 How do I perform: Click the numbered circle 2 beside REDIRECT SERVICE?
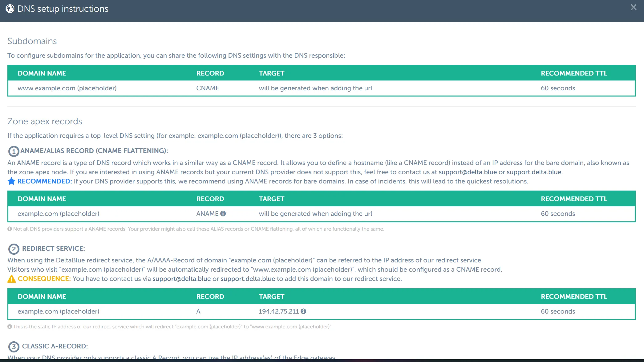(x=13, y=249)
